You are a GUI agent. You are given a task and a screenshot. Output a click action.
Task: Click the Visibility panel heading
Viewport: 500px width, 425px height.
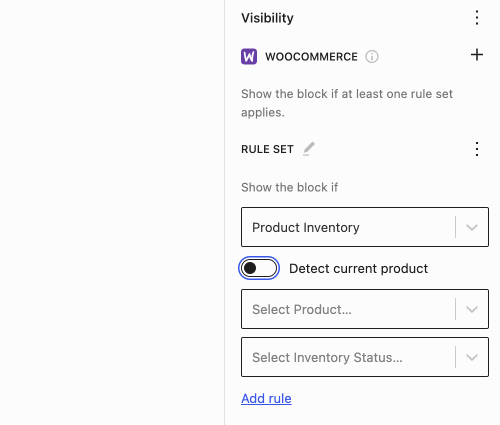click(267, 18)
